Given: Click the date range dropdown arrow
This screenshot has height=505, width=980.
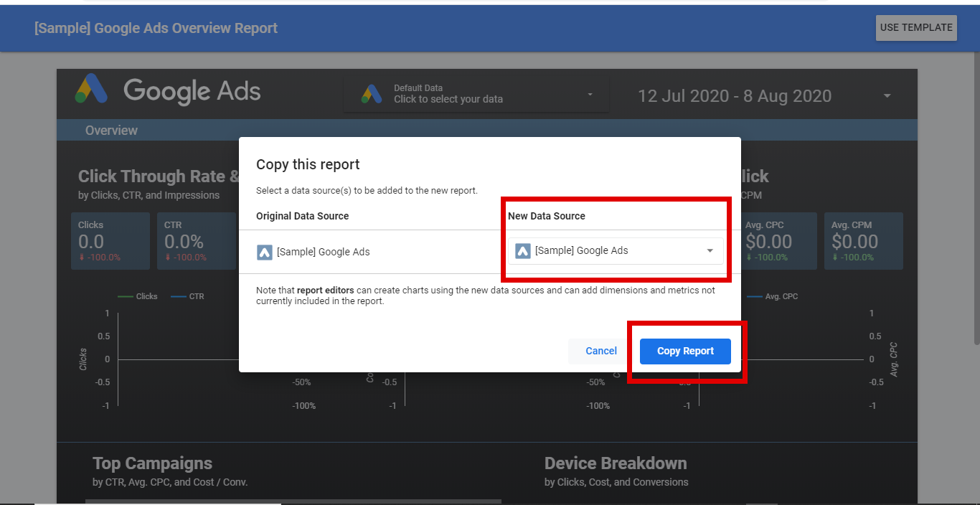Looking at the screenshot, I should 887,96.
